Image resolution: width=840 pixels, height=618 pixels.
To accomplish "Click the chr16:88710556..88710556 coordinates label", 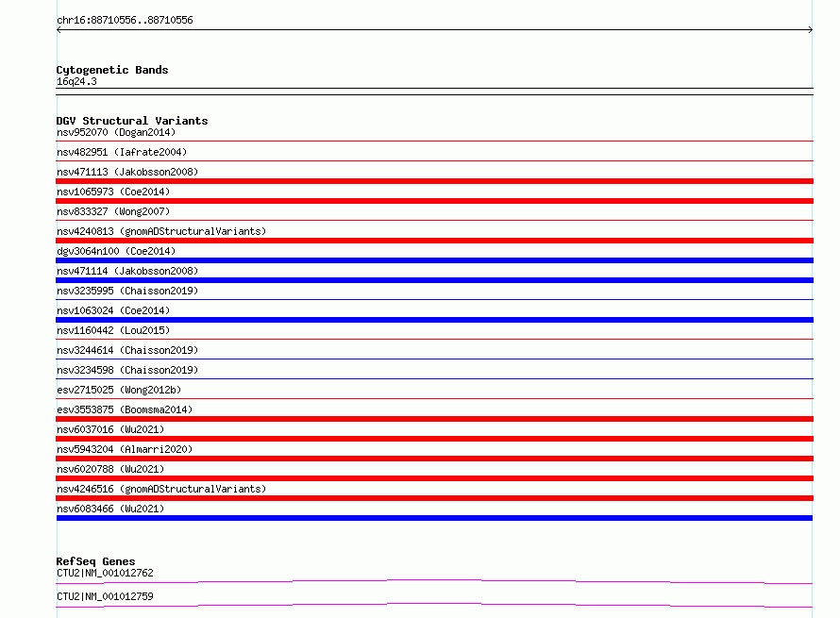I will [125, 21].
